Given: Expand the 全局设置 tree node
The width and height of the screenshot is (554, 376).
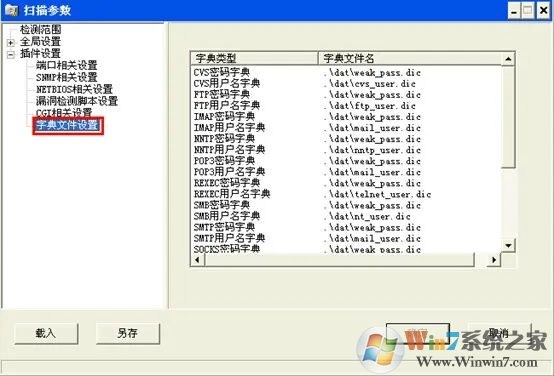Looking at the screenshot, I should (x=11, y=43).
